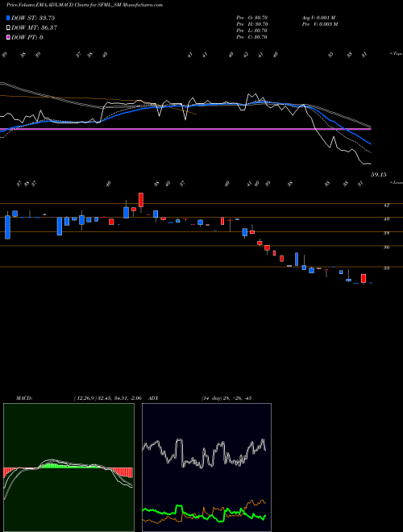The width and height of the screenshot is (403, 532).
Task: Click inside the green MACD histogram panel
Action: coord(69,468)
